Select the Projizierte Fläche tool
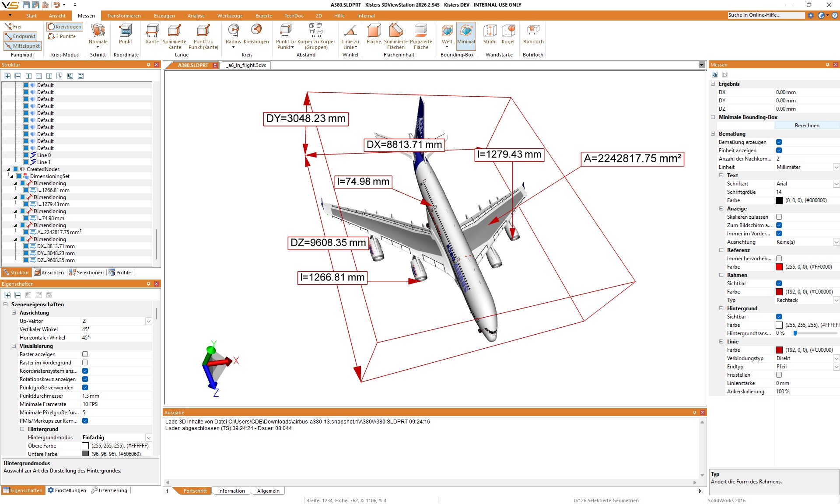The width and height of the screenshot is (840, 504). [421, 36]
